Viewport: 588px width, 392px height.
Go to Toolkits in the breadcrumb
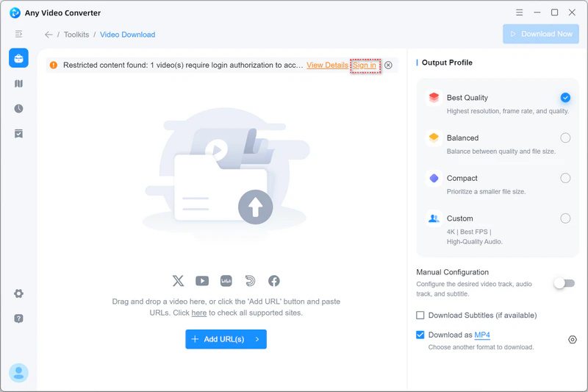(x=76, y=35)
